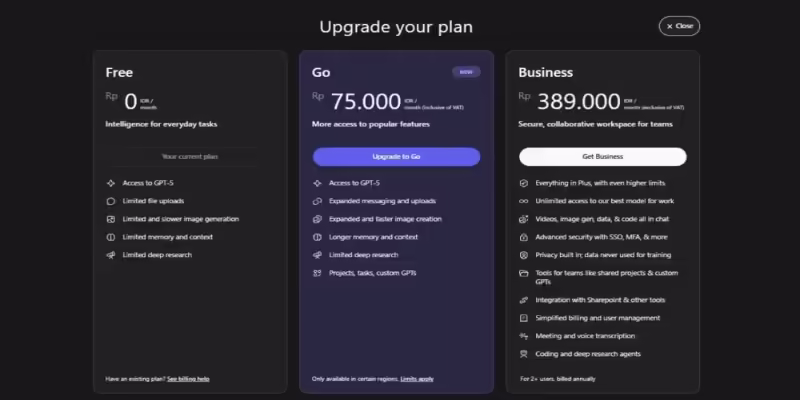Click the Access to GPT-5 sparkle icon in Free plan
Viewport: 800px width, 400px height.
111,183
